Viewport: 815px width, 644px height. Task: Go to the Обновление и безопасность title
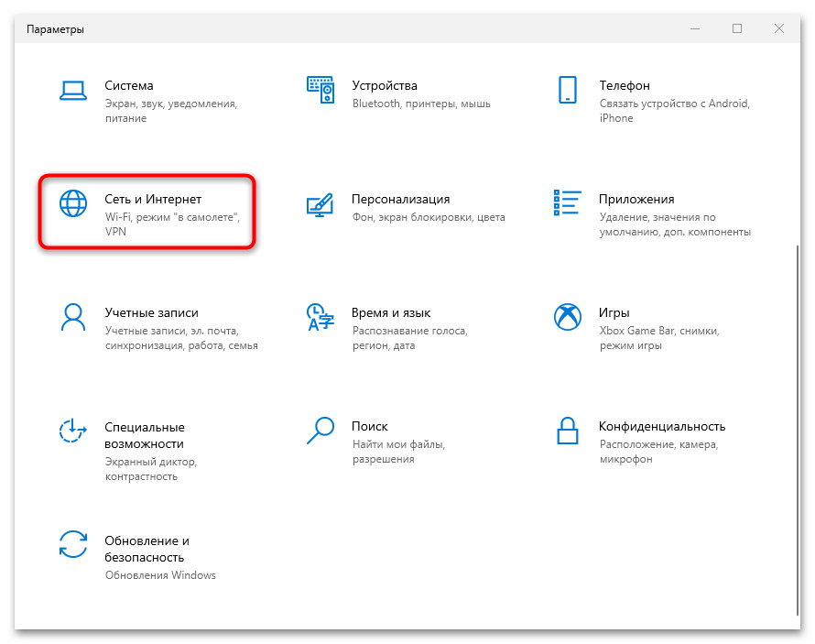click(147, 549)
